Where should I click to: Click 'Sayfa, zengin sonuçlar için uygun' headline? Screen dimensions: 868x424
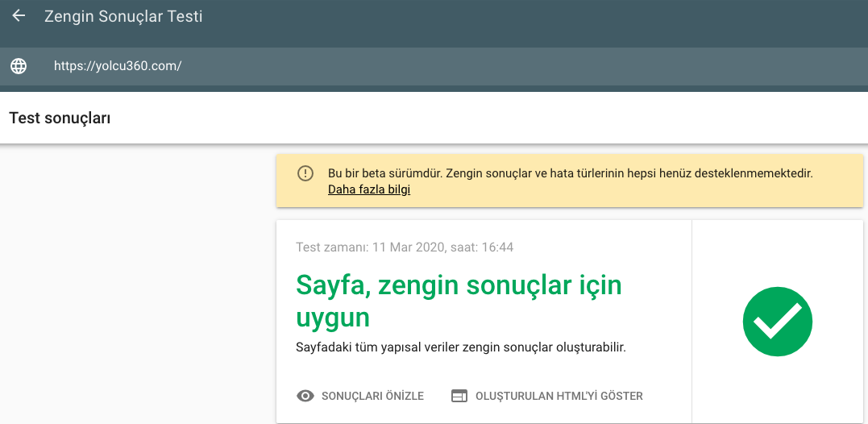click(x=459, y=301)
